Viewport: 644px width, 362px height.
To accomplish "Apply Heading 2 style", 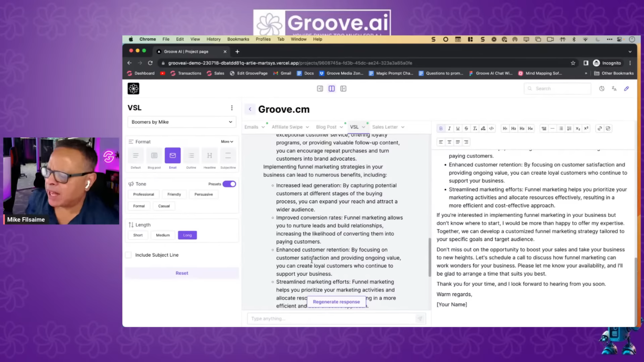I will coord(514,128).
